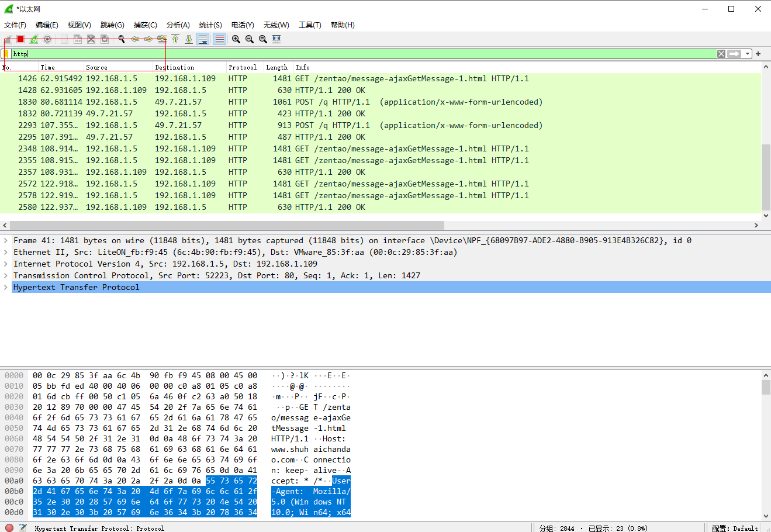Viewport: 771px width, 532px height.
Task: Clear the http display filter
Action: click(x=721, y=53)
